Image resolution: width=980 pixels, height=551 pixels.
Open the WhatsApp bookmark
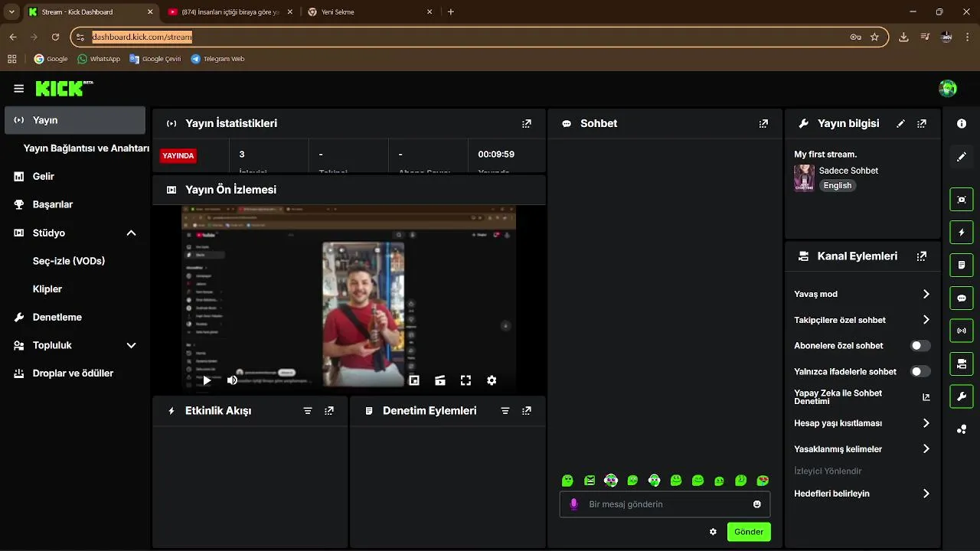pos(99,59)
